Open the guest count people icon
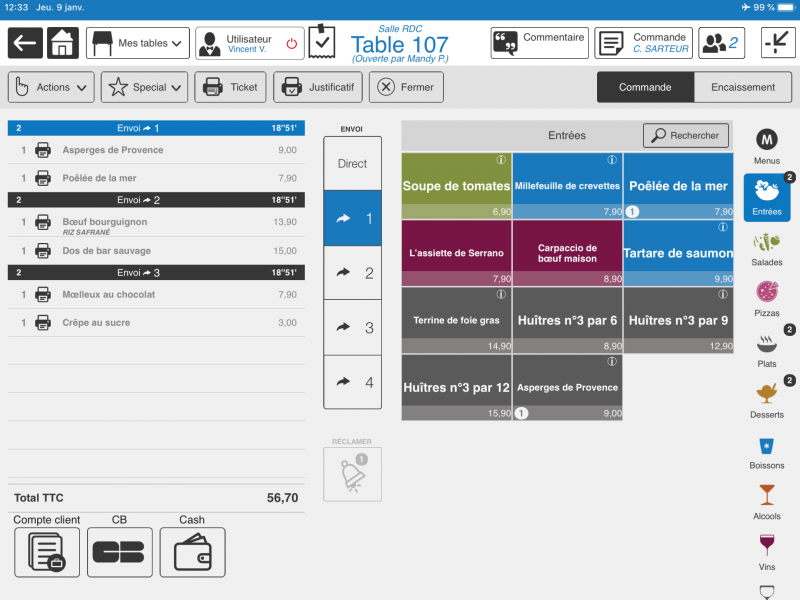Viewport: 800px width, 600px height. coord(720,43)
